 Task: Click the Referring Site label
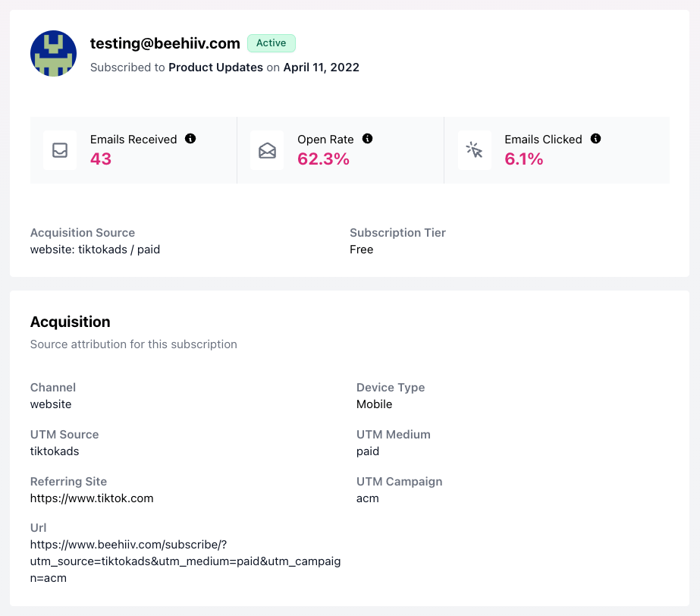[x=68, y=482]
